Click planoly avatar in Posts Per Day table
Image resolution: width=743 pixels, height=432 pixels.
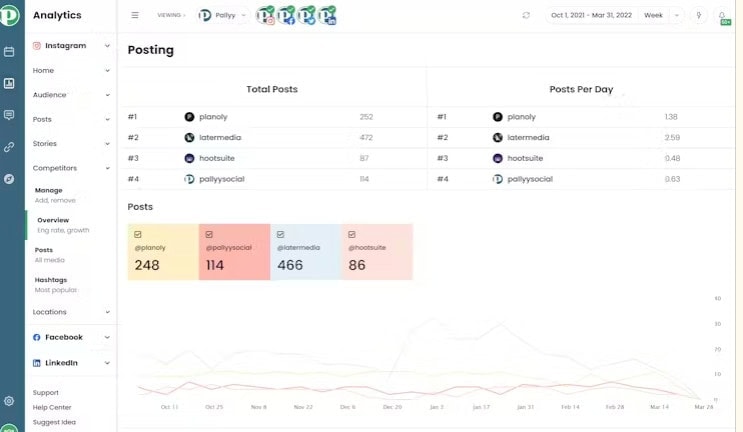498,117
